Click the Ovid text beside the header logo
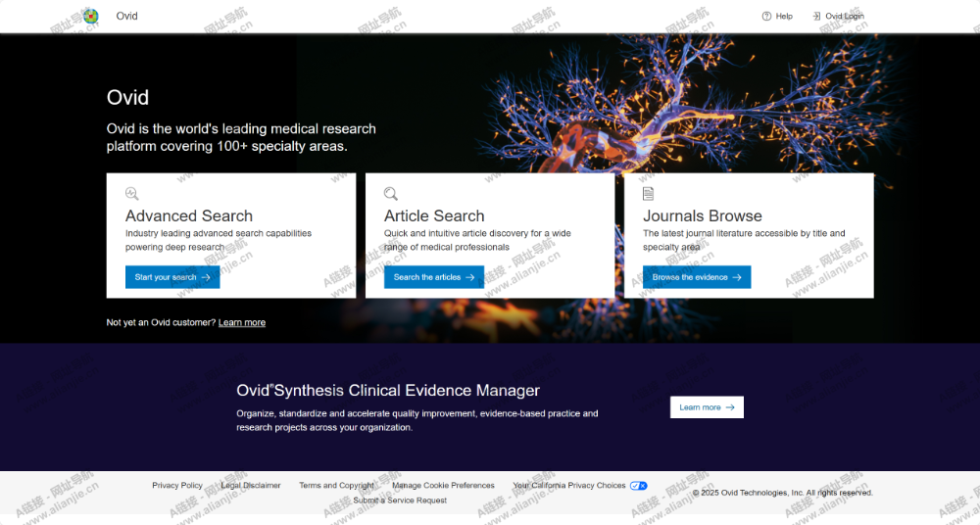 click(126, 16)
